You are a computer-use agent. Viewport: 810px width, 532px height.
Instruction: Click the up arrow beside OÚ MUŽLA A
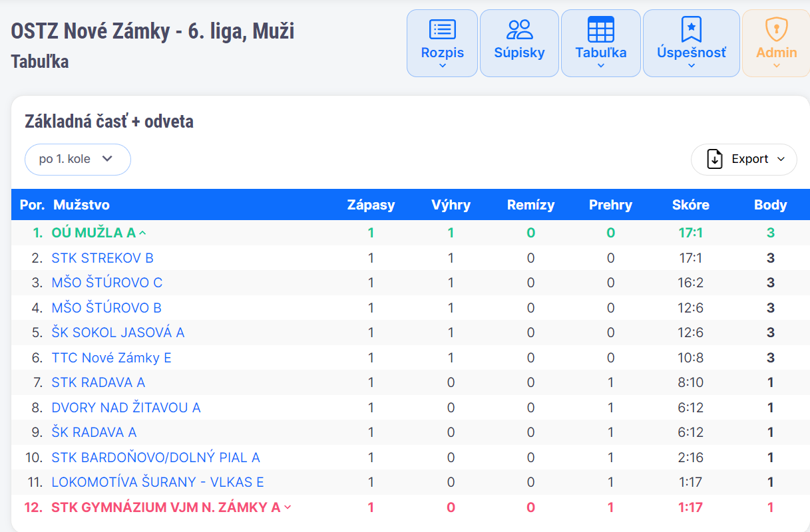coord(142,233)
